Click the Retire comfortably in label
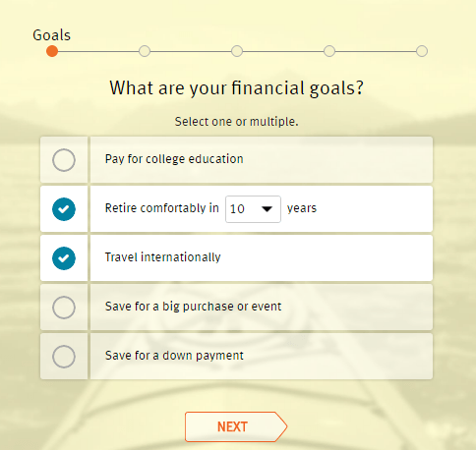Image resolution: width=476 pixels, height=450 pixels. tap(161, 208)
